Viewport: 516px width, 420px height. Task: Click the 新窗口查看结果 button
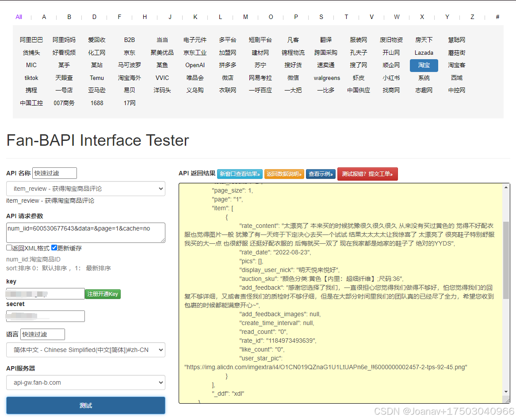click(240, 174)
